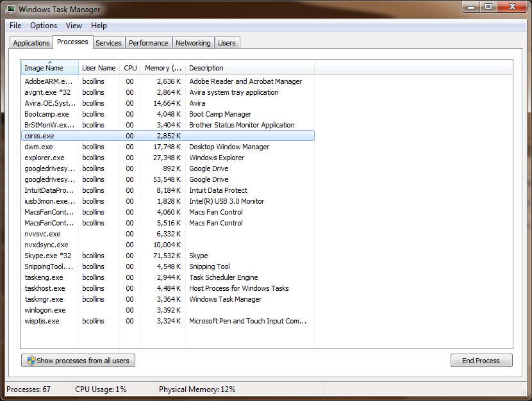Screen dimensions: 532x401
Task: Click the Physical Memory: 12% status entry
Action: coord(197,389)
